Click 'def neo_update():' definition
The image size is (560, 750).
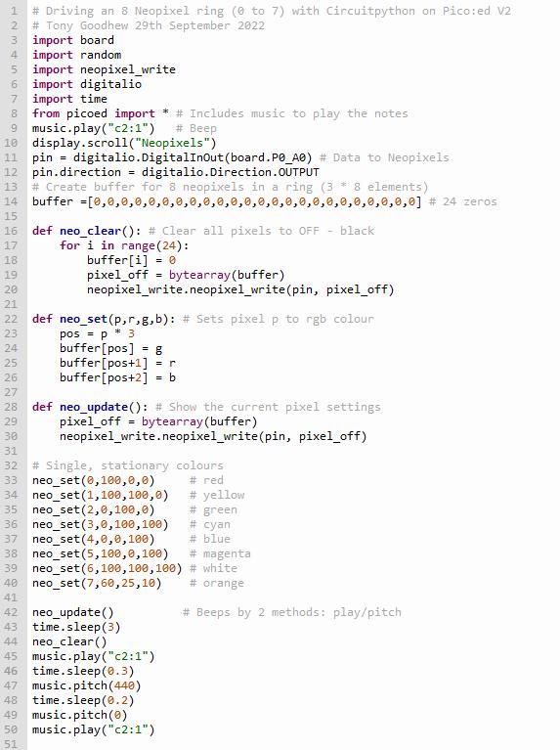tap(90, 407)
